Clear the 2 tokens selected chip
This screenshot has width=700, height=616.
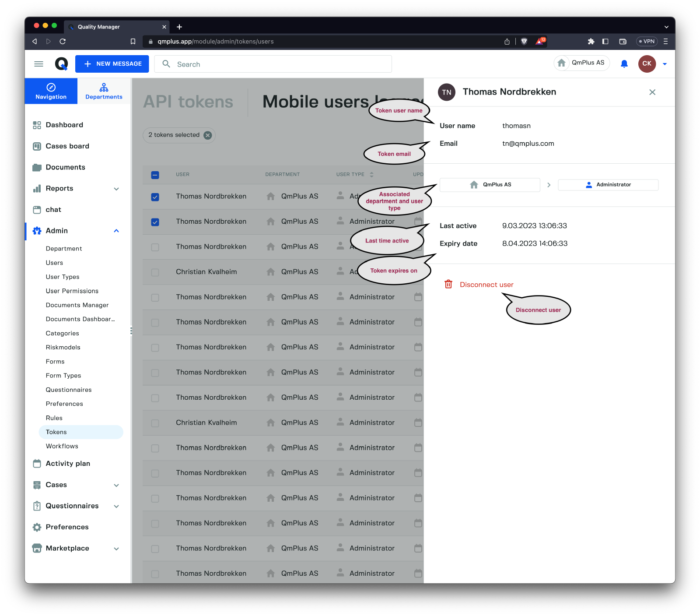tap(208, 135)
